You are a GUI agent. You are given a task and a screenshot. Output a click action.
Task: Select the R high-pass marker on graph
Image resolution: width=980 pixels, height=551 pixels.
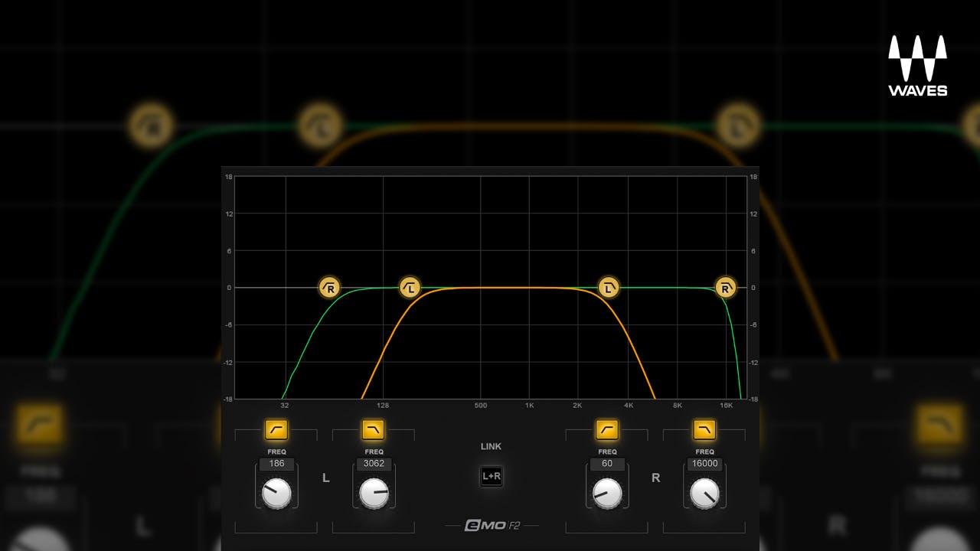[x=329, y=288]
